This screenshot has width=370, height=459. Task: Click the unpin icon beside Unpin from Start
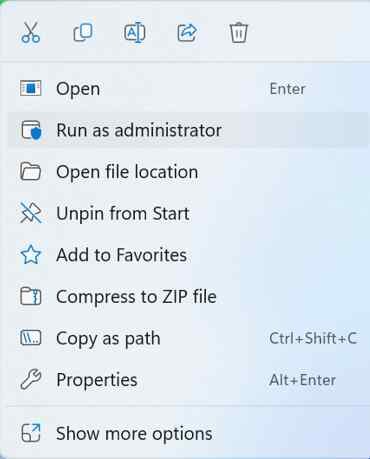pos(31,213)
